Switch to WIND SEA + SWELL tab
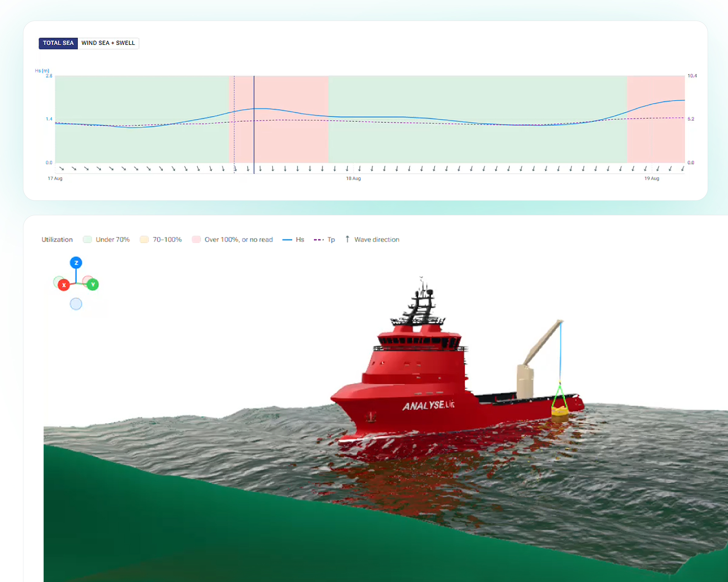Viewport: 728px width, 582px height. tap(108, 43)
